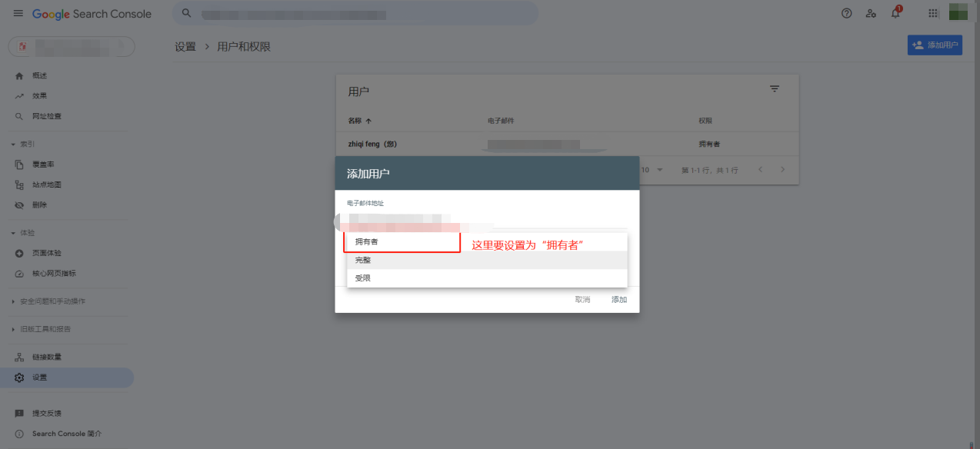
Task: Open the notifications bell
Action: 895,14
